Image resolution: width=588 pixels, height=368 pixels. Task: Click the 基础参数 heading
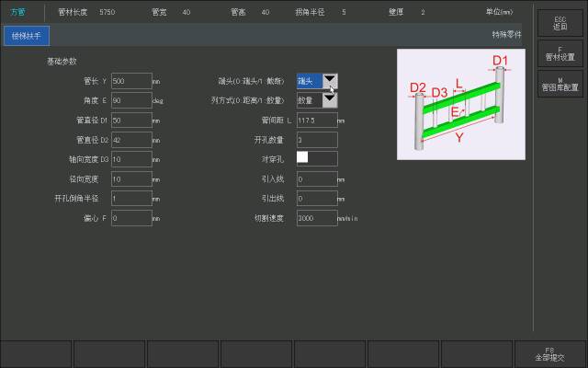pos(62,62)
